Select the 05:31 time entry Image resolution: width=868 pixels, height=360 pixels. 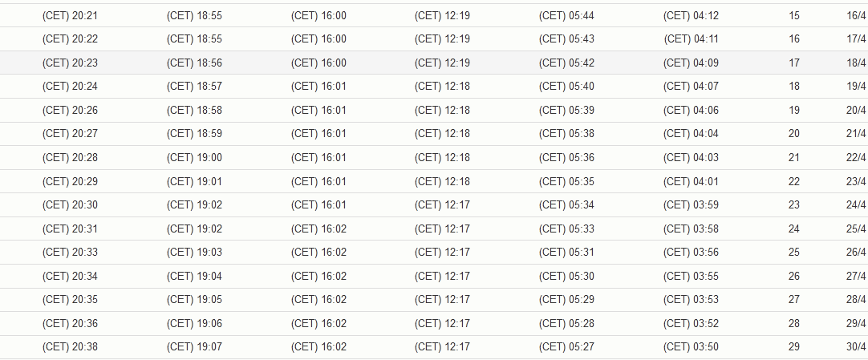[567, 253]
